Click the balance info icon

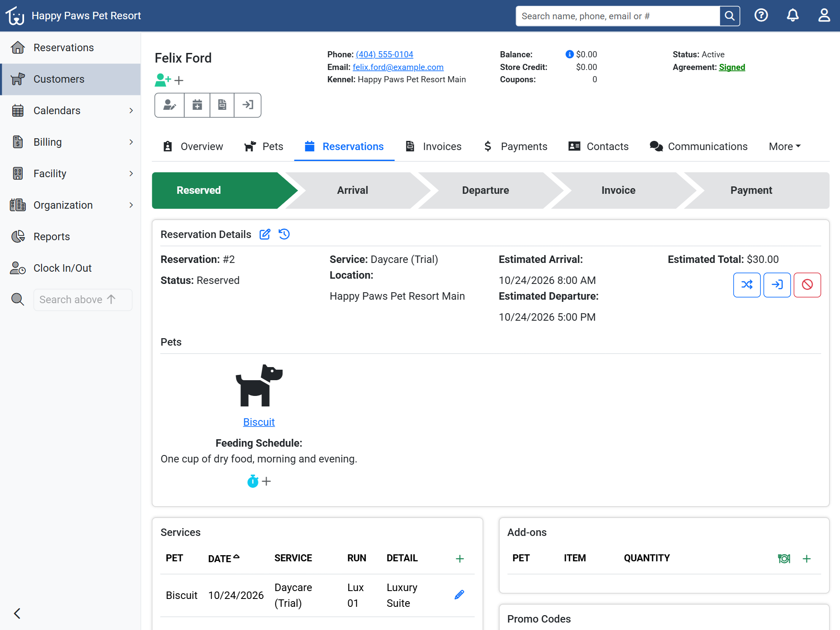click(569, 54)
